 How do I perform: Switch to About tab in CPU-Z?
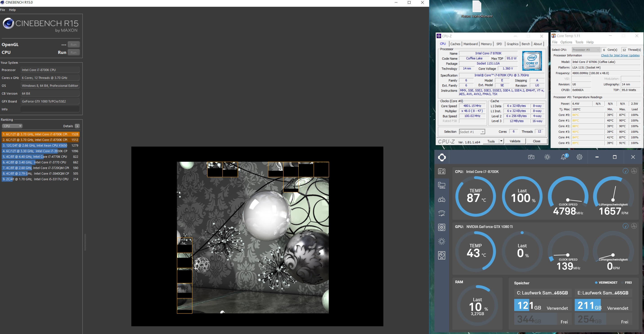(x=538, y=44)
